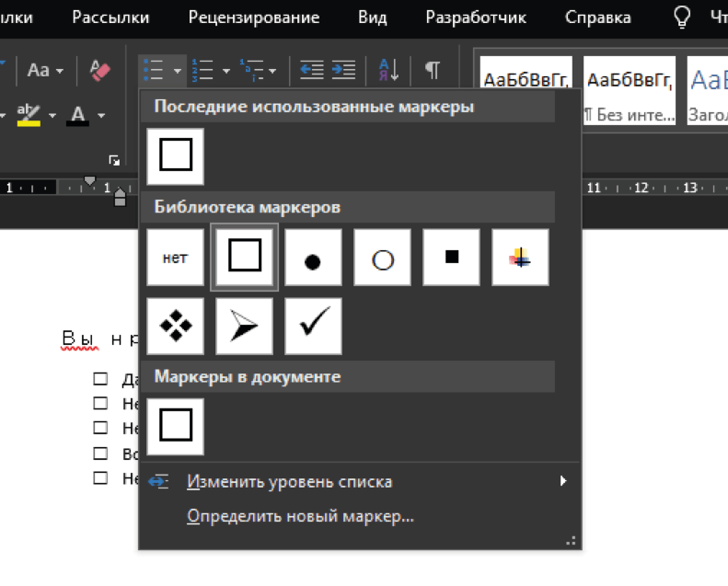Image resolution: width=728 pixels, height=586 pixels.
Task: Open the Рассылки ribbon tab
Action: 110,17
